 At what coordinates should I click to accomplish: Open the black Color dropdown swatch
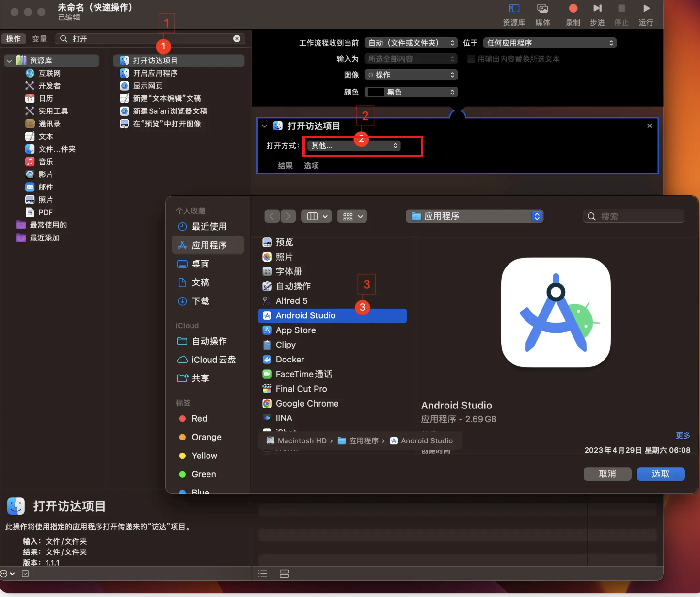[411, 92]
